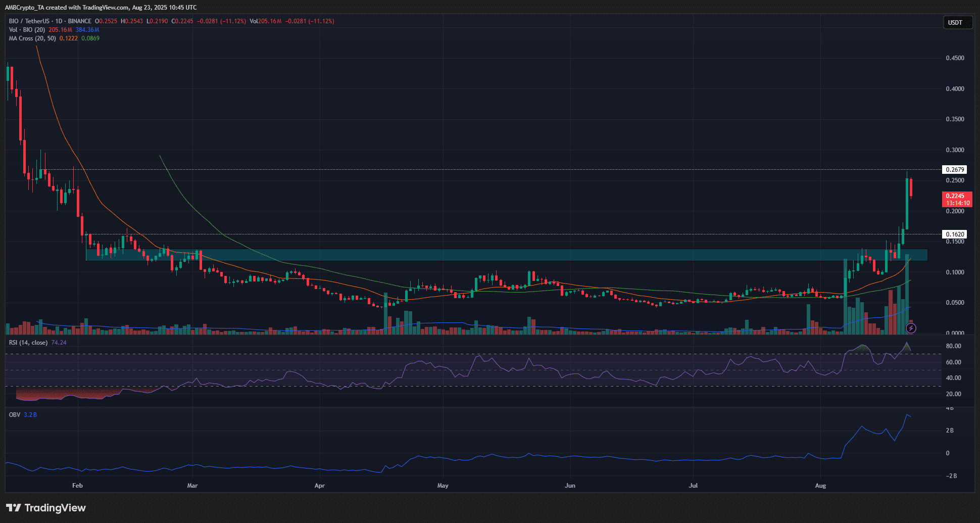Click the OBV 2B scale label
The image size is (980, 523).
950,431
